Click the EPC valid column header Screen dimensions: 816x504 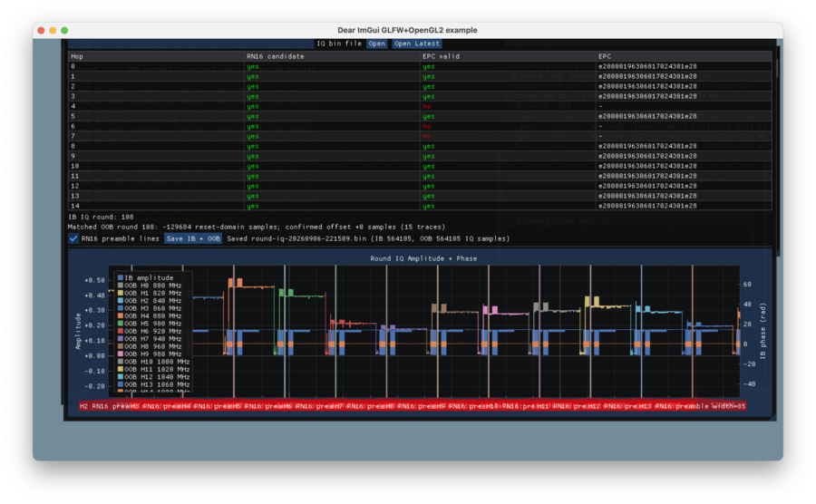[x=508, y=56]
